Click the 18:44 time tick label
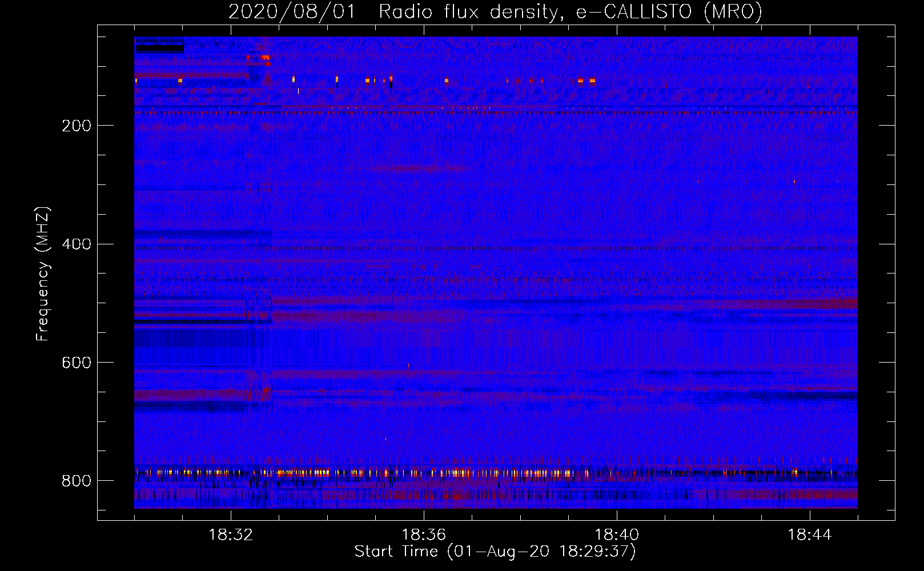This screenshot has width=924, height=571. point(810,535)
